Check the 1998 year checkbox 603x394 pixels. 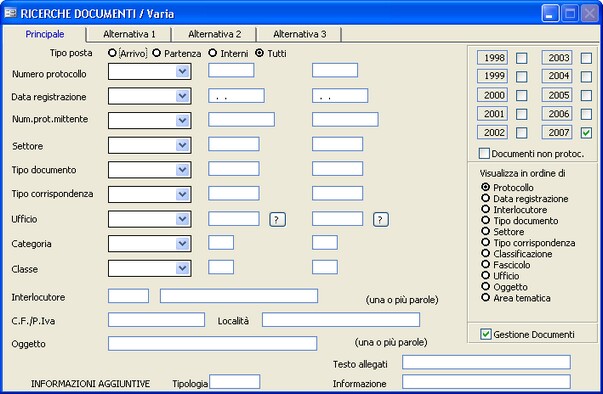pyautogui.click(x=521, y=58)
